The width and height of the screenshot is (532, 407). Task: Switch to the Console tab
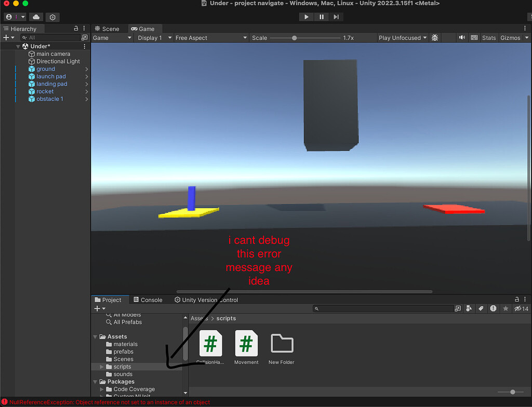tap(148, 300)
